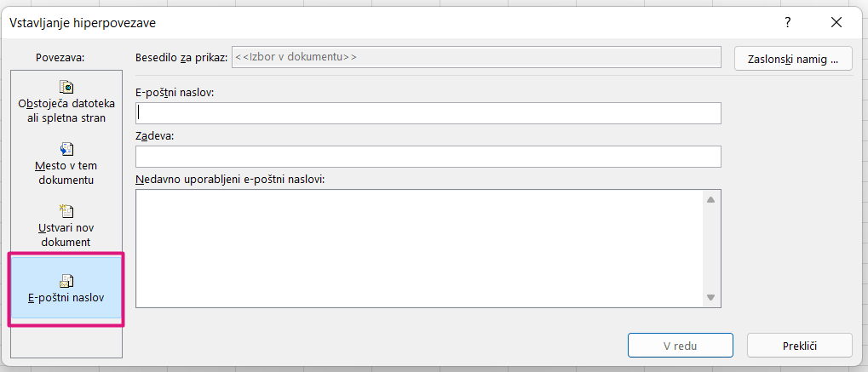Viewport: 868px width, 372px height.
Task: Select the highlighted E-poštni naslov sidebar label
Action: click(66, 298)
